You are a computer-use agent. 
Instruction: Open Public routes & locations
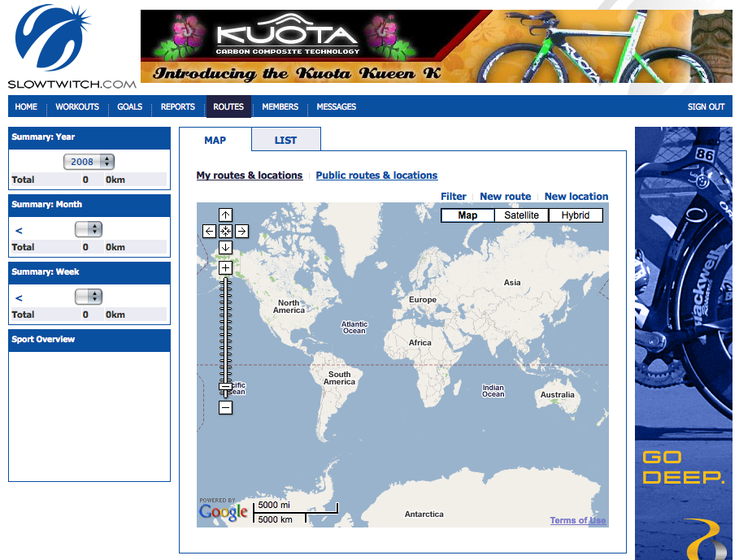(x=376, y=176)
